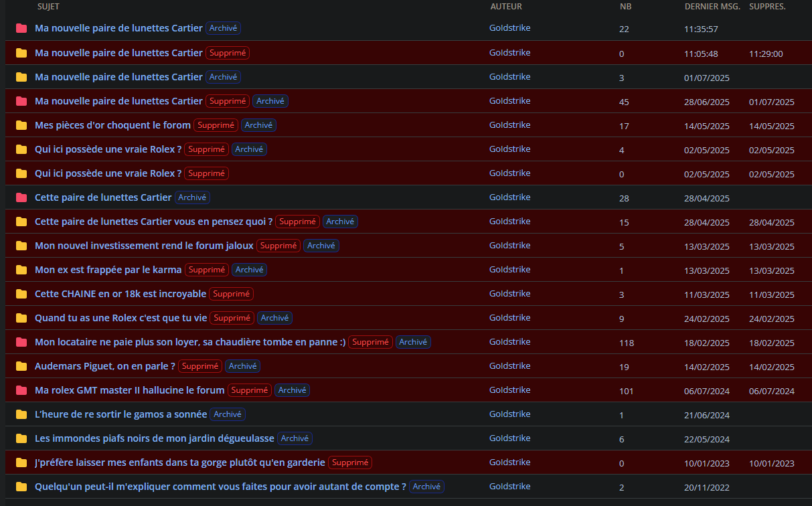Click the folder icon for 'Les immondes piafs noirs'

tap(21, 438)
